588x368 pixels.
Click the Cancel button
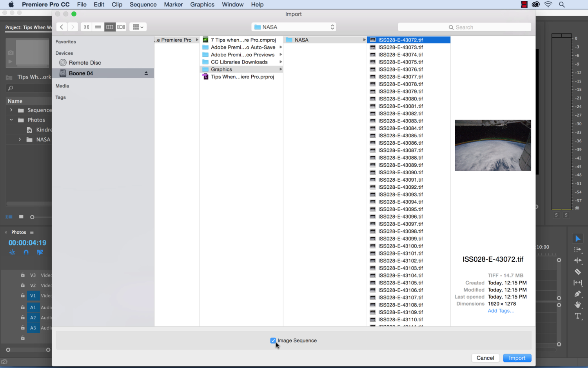click(485, 358)
